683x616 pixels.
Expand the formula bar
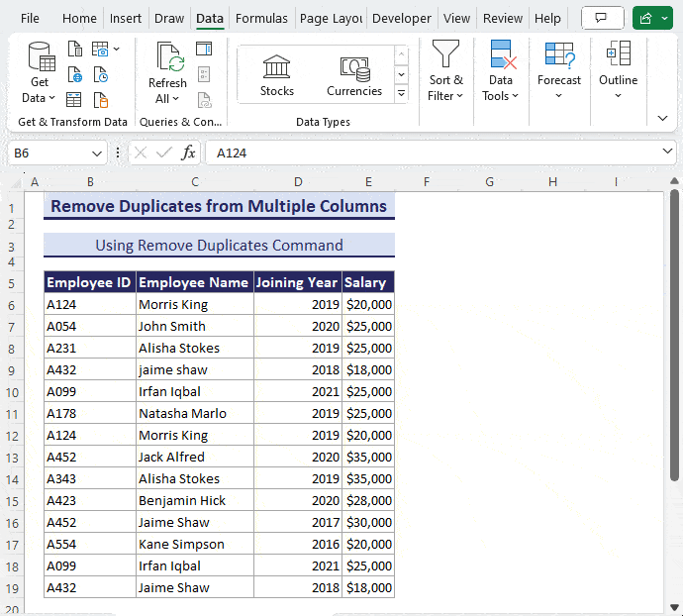click(x=667, y=153)
